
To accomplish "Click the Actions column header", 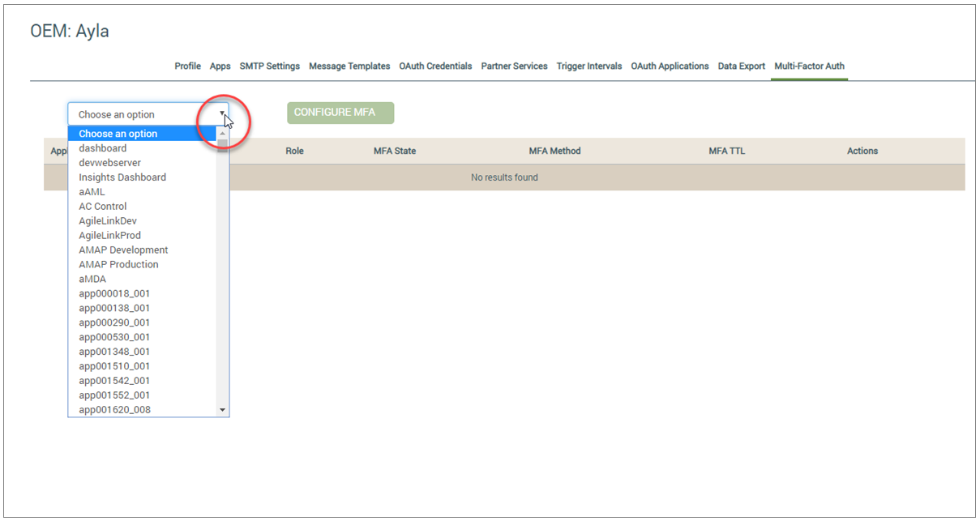I will coord(862,151).
